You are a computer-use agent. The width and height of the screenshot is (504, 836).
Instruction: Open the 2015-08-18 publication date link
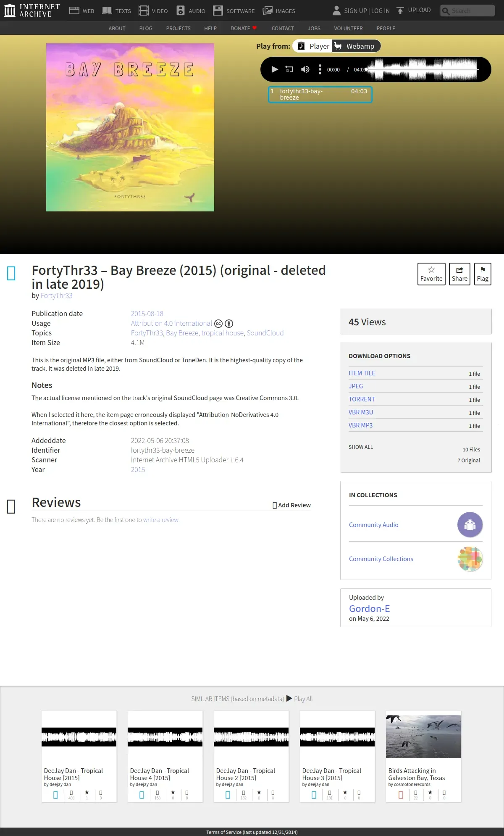point(147,314)
